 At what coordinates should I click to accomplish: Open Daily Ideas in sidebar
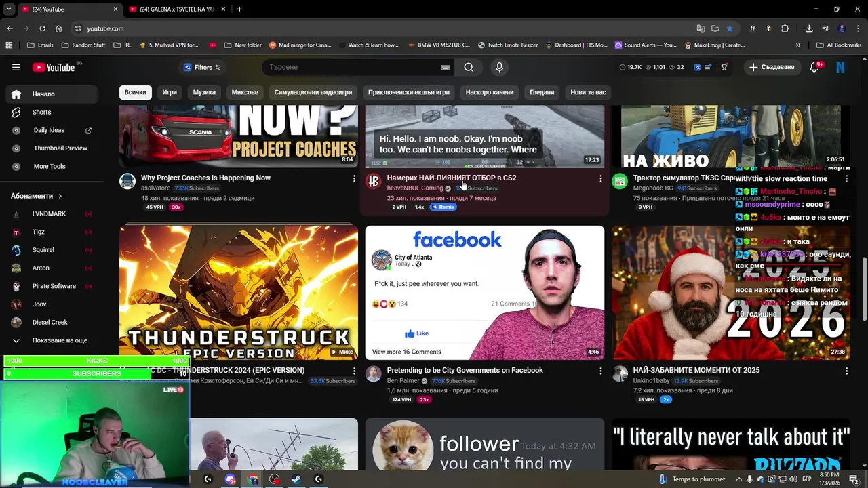coord(49,130)
